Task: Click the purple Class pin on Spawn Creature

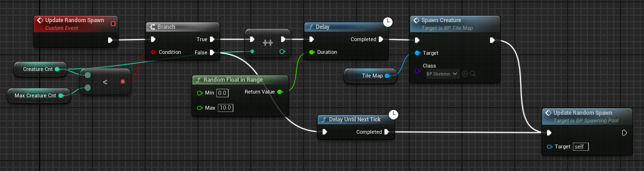Action: [x=417, y=71]
